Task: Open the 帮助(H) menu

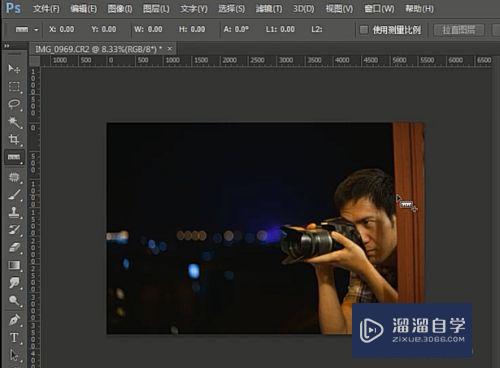Action: [x=419, y=9]
